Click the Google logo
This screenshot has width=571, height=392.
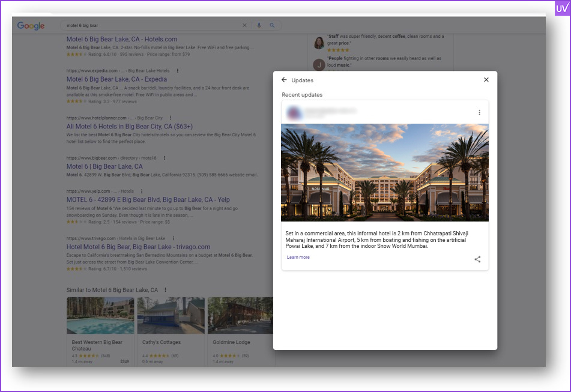[31, 25]
